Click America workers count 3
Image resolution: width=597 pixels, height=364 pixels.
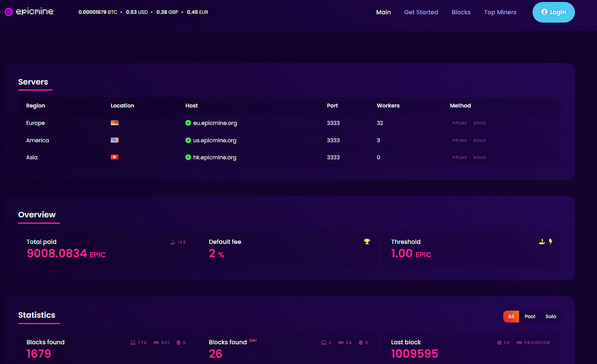pos(378,140)
